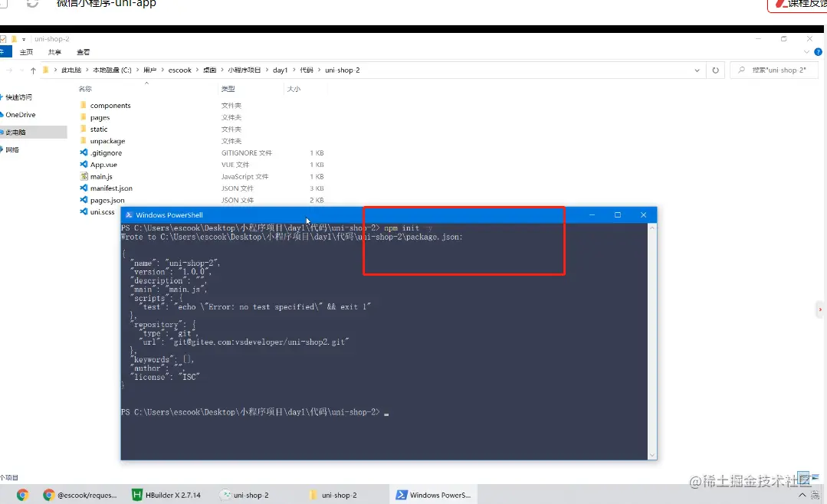Go up one folder level

point(33,70)
